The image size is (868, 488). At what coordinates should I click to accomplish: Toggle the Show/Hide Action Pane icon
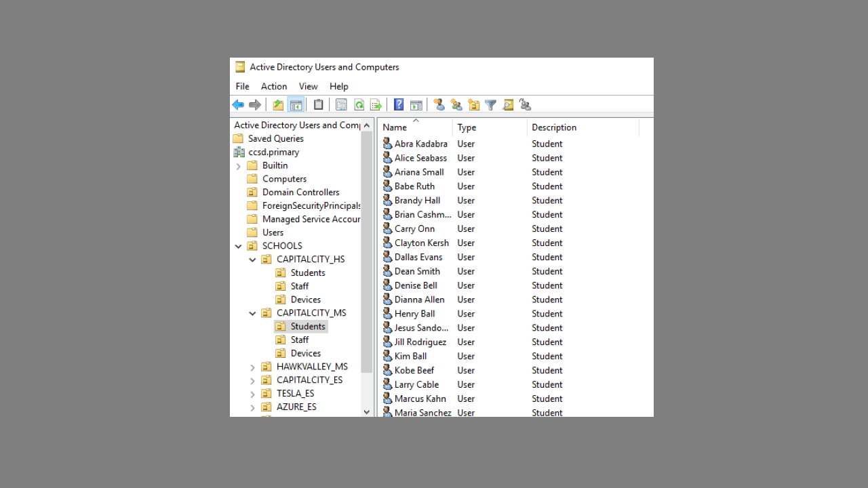(416, 105)
